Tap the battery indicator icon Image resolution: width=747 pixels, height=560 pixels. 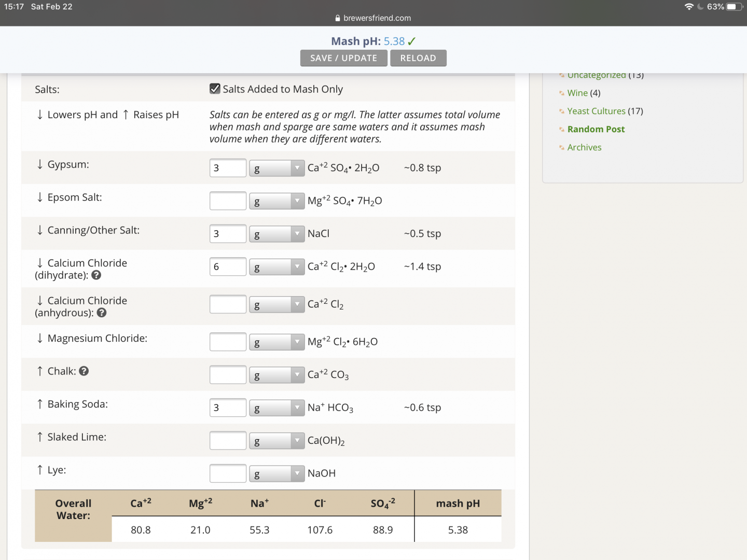coord(735,7)
